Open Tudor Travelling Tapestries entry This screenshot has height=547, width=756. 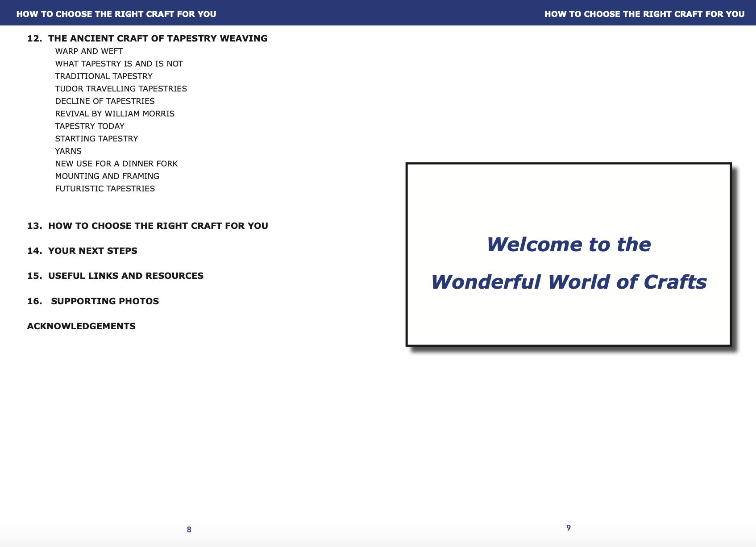pos(121,89)
